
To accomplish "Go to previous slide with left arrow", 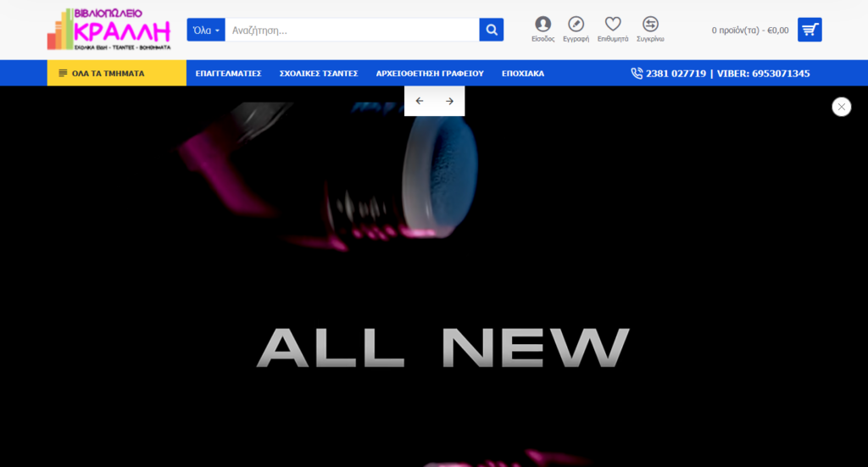I will (x=420, y=101).
